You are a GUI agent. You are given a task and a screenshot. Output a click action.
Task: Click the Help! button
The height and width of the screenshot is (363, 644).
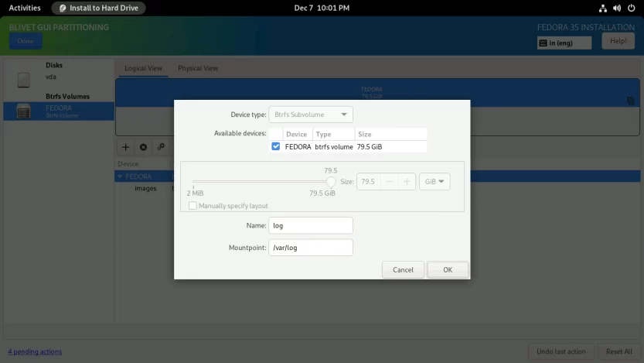[618, 41]
